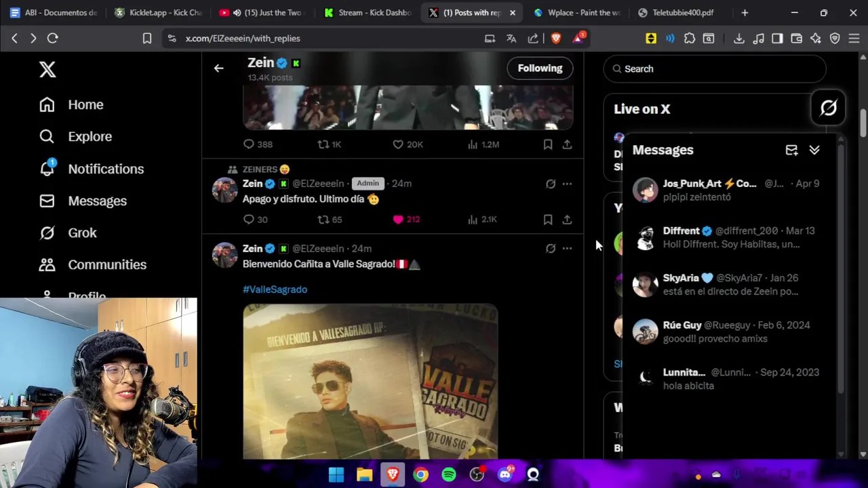Open the conversation with Diffrent

(x=729, y=237)
